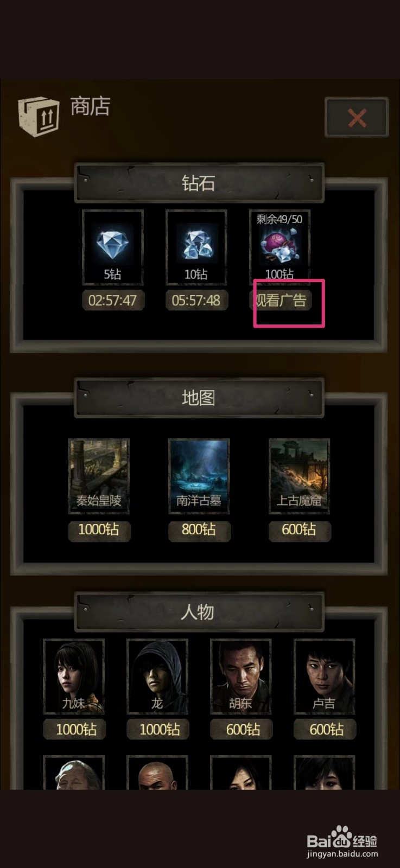Select the hooded 龙 character portrait

157,676
